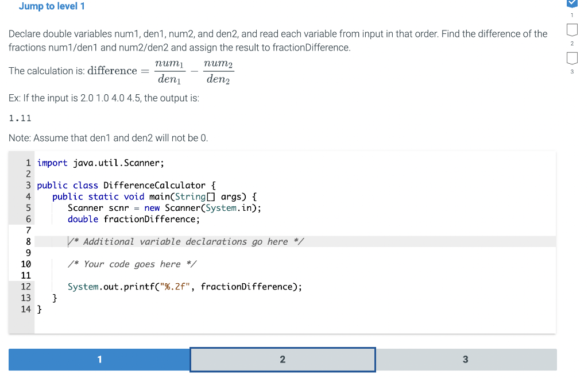Click the completed checkmark shield for level 1

tap(572, 4)
